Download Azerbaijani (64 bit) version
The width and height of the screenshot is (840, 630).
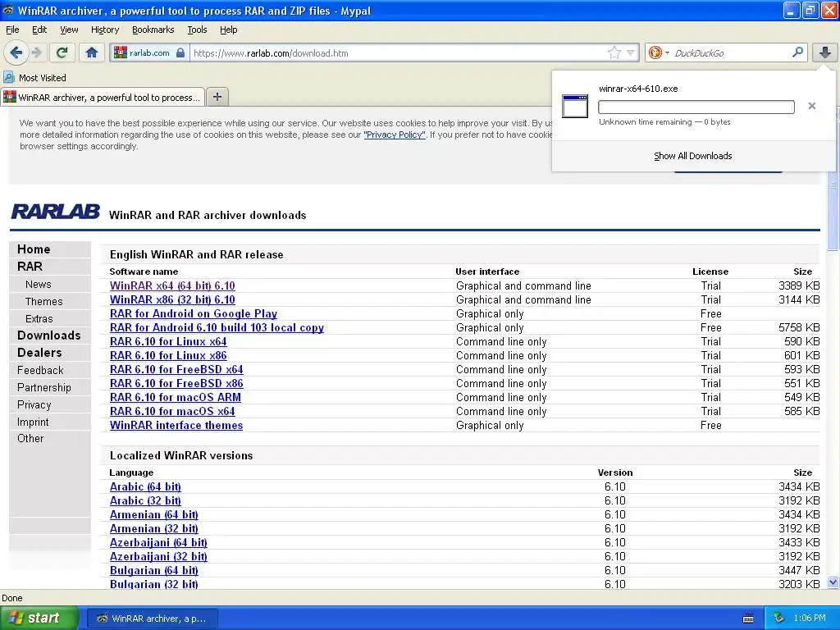(158, 542)
